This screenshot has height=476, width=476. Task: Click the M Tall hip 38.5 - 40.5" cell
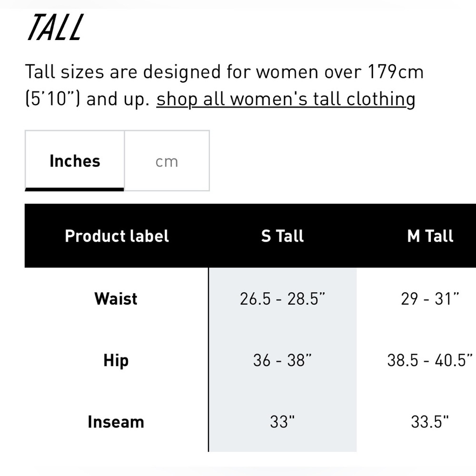pyautogui.click(x=430, y=360)
